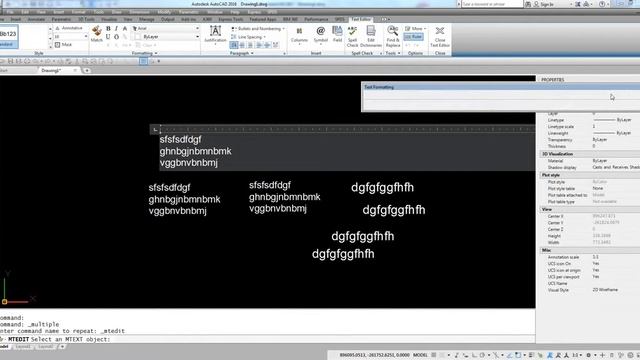Select the Standard text style thumbnail
Screen dimensions: 640x360
click(x=8, y=37)
